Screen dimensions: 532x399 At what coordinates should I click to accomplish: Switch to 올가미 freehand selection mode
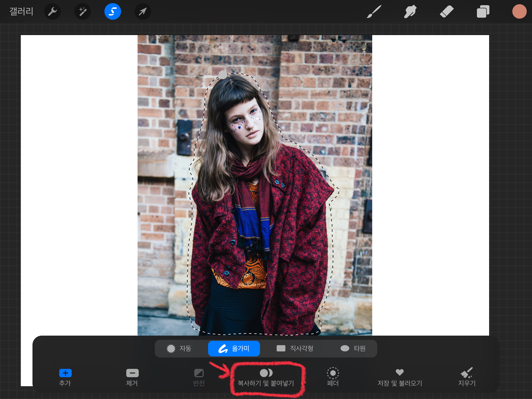click(x=234, y=348)
